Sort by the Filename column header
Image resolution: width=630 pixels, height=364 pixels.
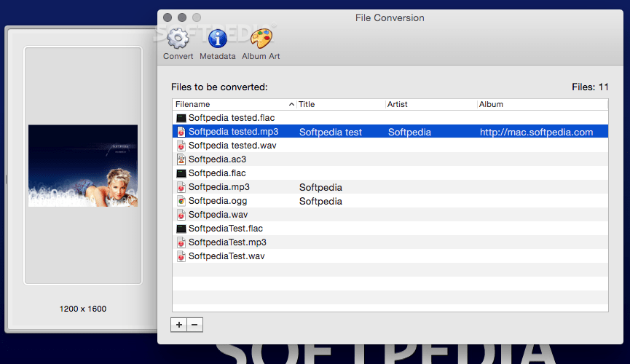coord(235,104)
